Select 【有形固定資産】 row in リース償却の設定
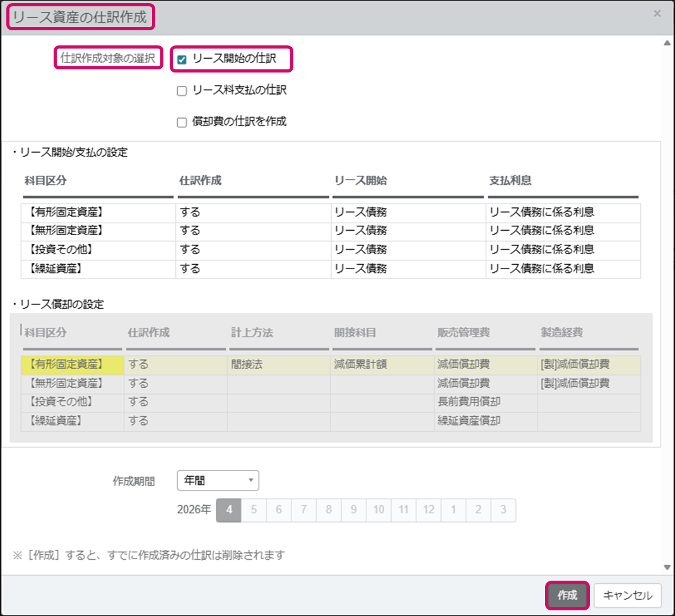Viewport: 675px width, 616px height. (x=72, y=364)
